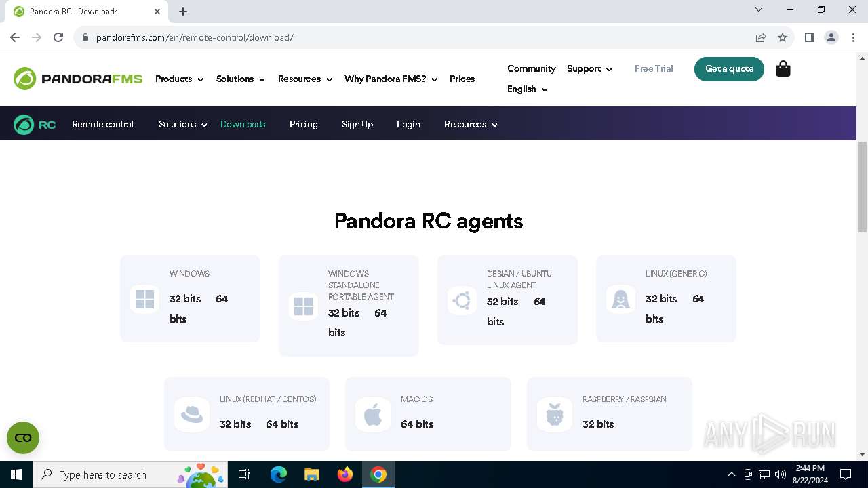Expand the top Resources menu
Viewport: 868px width, 488px height.
point(305,79)
